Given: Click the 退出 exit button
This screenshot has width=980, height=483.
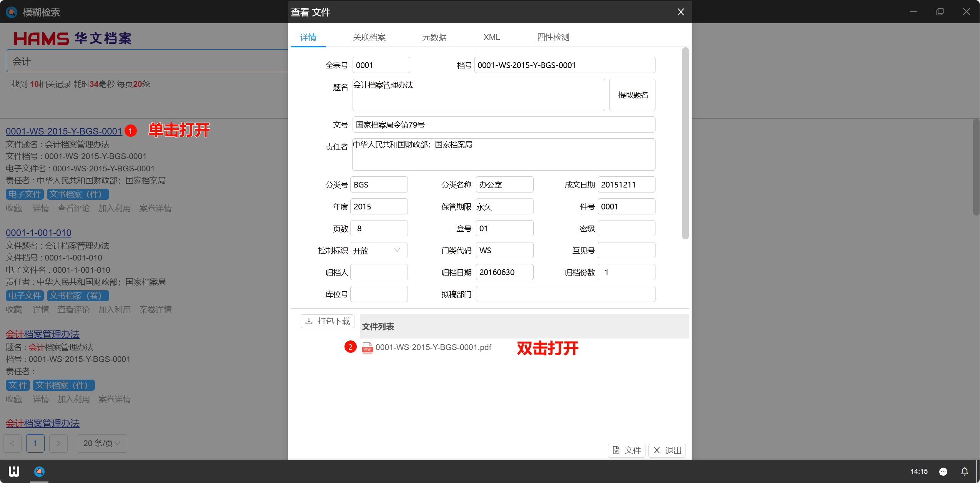Looking at the screenshot, I should (667, 450).
